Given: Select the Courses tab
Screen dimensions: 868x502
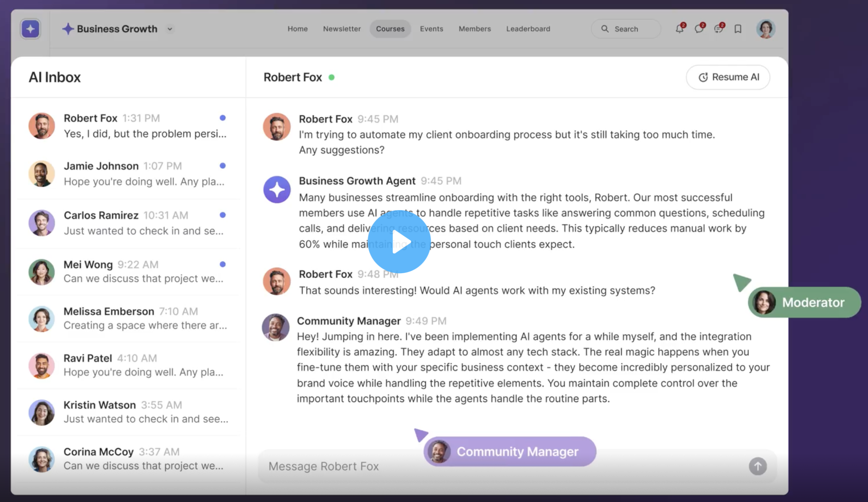Looking at the screenshot, I should pyautogui.click(x=390, y=29).
